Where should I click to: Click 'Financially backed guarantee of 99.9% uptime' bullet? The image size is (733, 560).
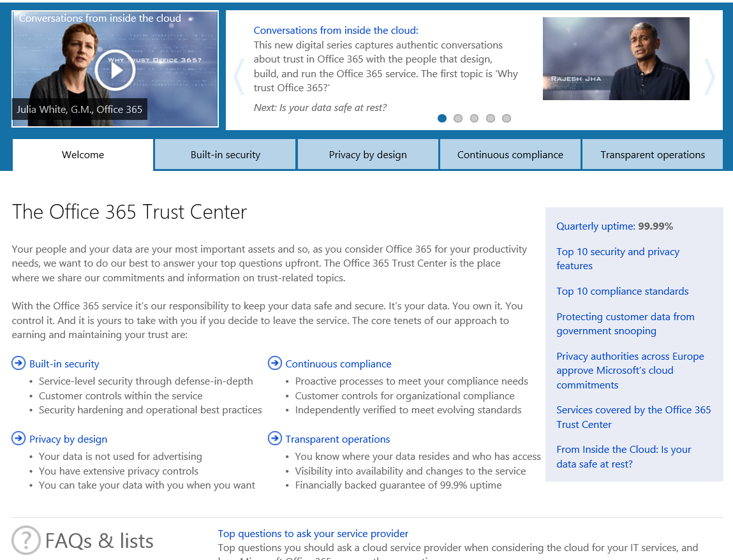(398, 485)
